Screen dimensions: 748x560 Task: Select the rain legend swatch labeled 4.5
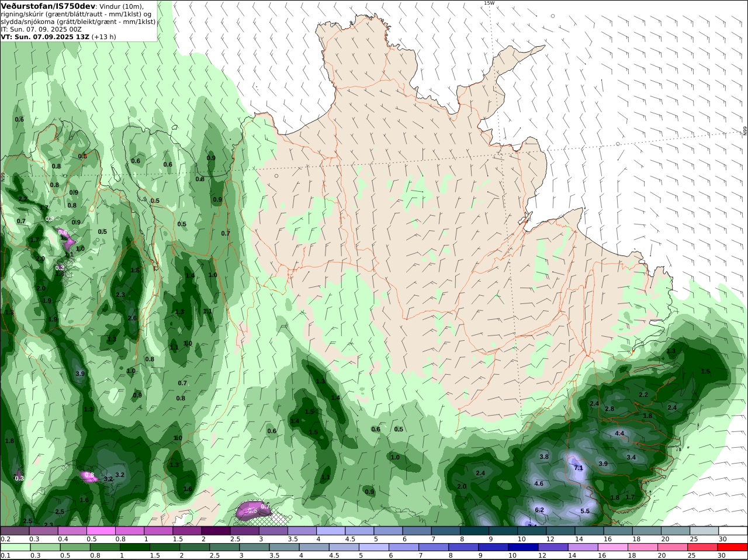(344, 547)
